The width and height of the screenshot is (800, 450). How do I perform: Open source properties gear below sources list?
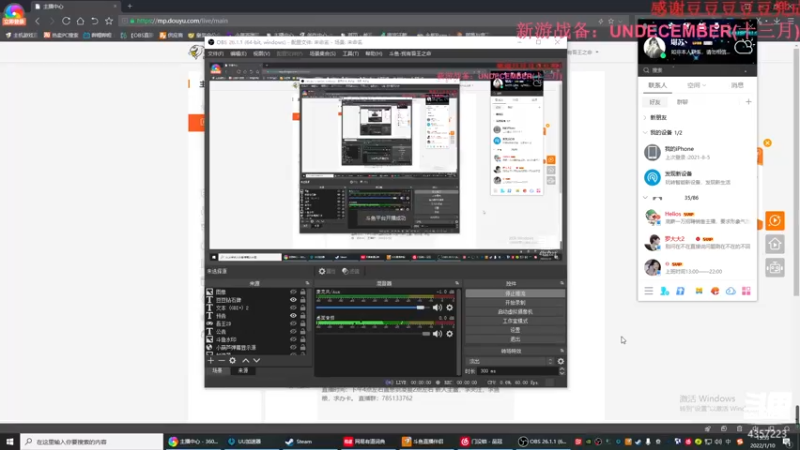click(233, 360)
